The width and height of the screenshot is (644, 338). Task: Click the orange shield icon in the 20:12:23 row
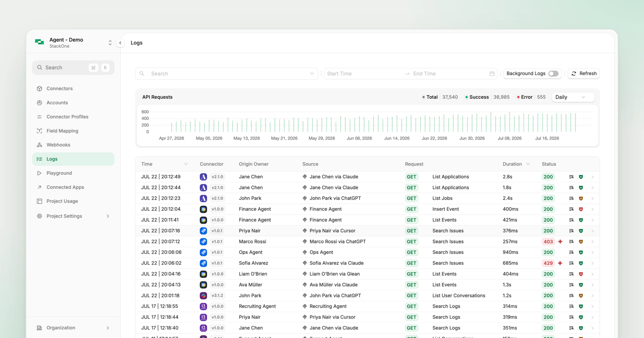581,198
